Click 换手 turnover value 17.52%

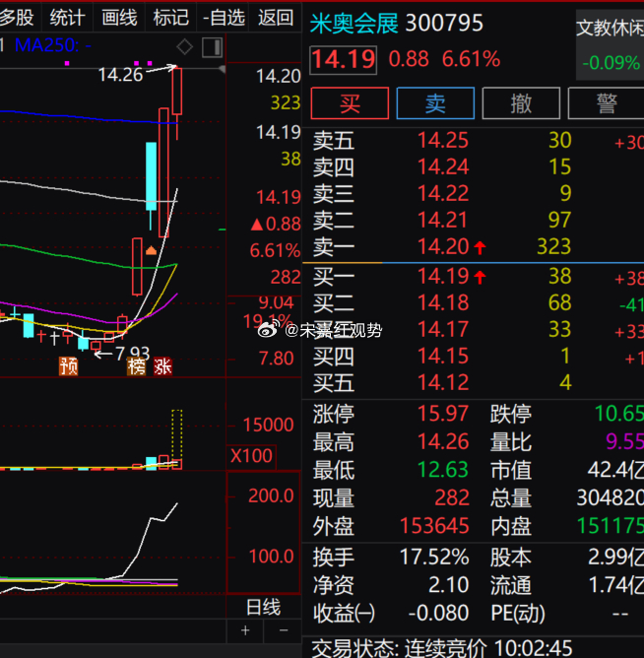pos(434,558)
